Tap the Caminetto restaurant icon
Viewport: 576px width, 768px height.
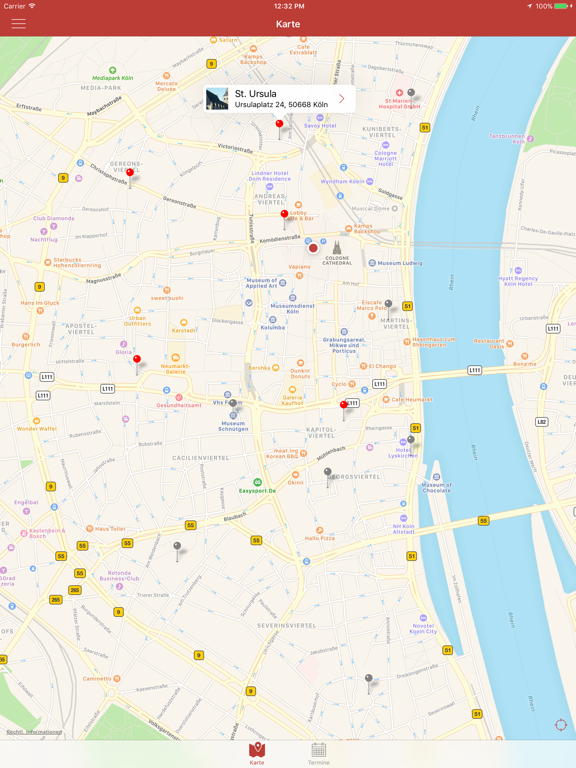[x=117, y=679]
